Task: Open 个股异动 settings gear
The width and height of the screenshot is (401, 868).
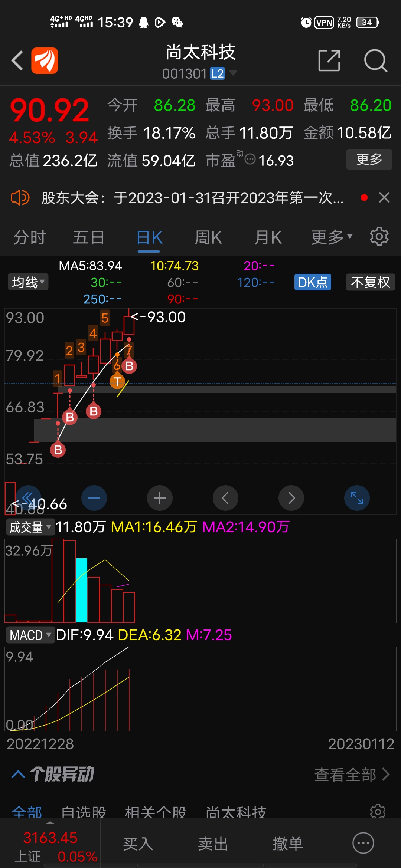Action: (378, 811)
